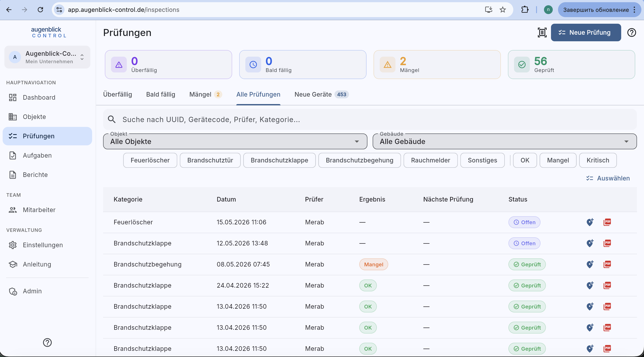The image size is (644, 357).
Task: Click the Auswählen link above the table
Action: (608, 178)
